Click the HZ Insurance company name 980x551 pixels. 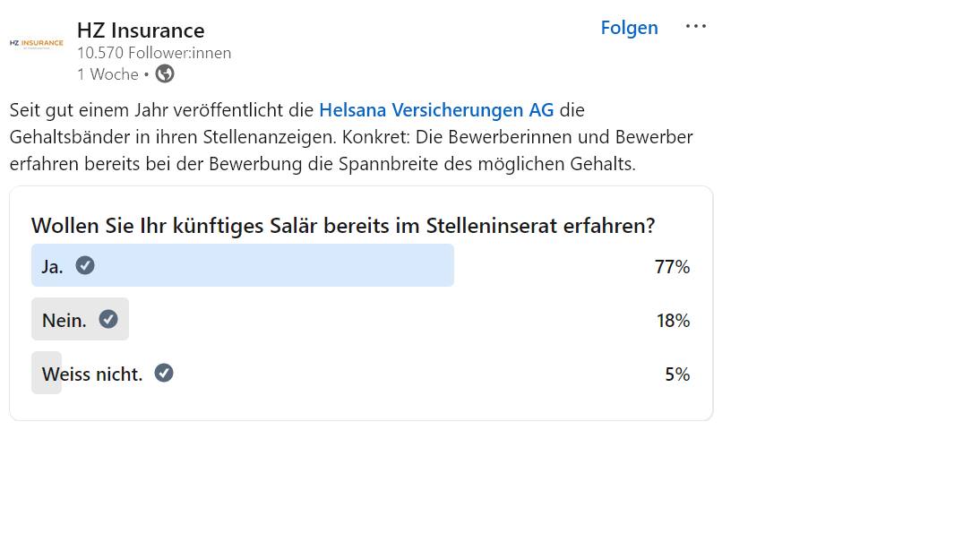[x=141, y=30]
